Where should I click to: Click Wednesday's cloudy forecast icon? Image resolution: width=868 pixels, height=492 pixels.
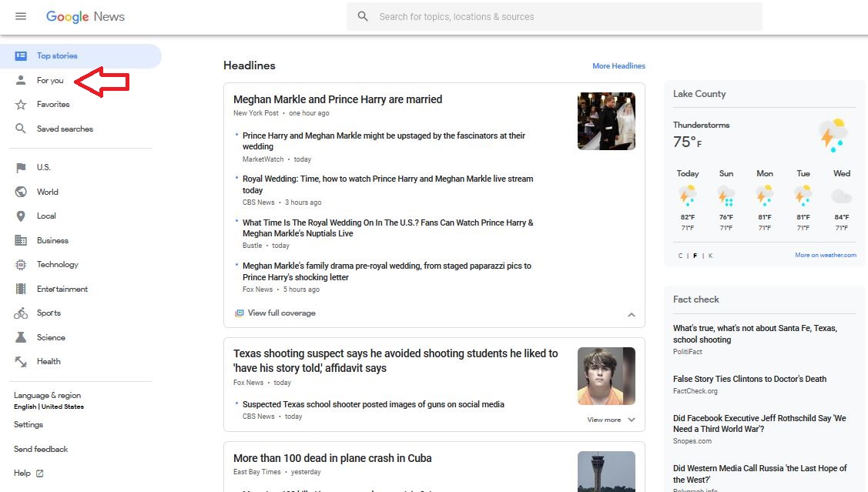pos(841,196)
